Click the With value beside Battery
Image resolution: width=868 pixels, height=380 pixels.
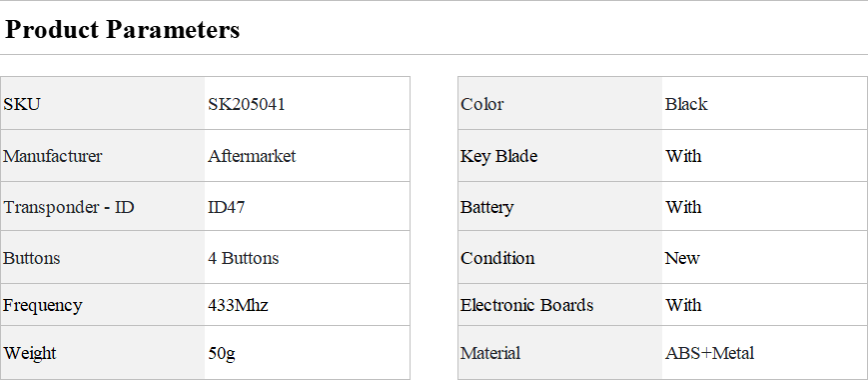[683, 207]
